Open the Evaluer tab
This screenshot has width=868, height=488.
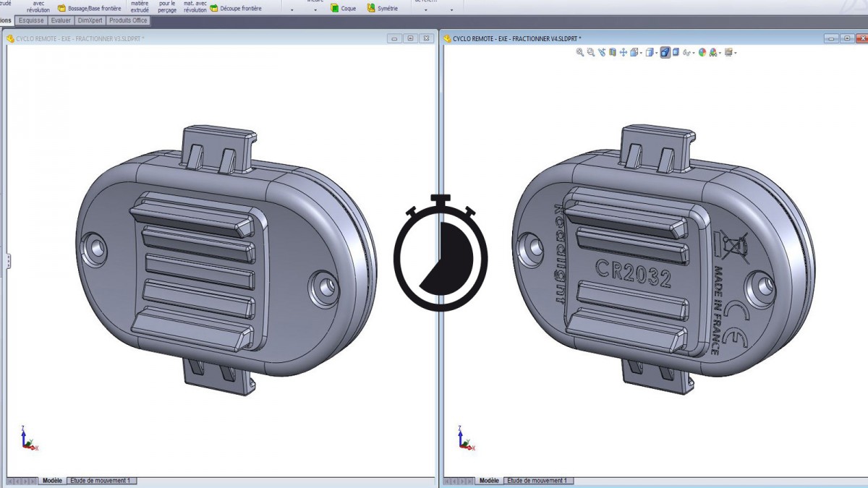tap(61, 21)
